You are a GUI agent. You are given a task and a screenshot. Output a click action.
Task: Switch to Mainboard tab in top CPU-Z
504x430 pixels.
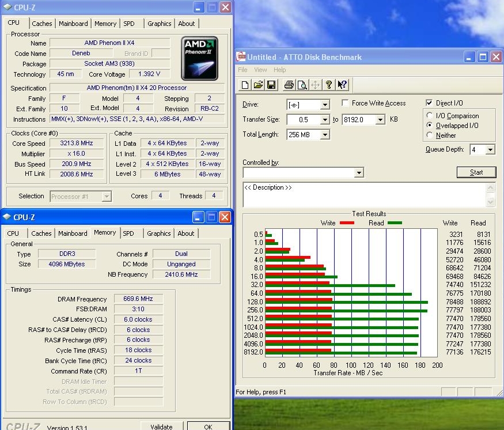click(x=73, y=24)
